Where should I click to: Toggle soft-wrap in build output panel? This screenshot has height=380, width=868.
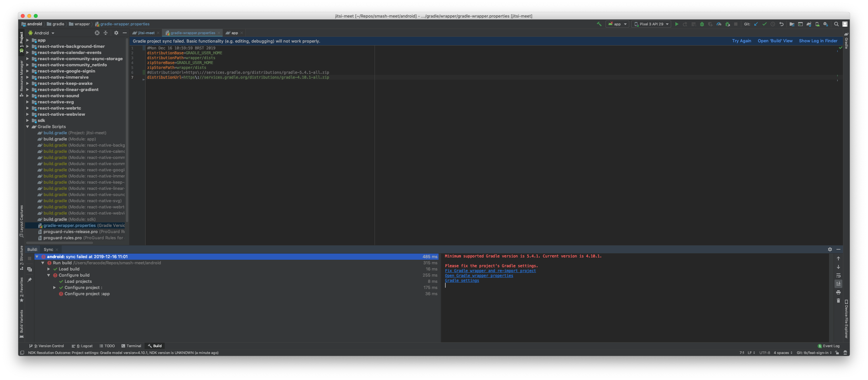[838, 275]
